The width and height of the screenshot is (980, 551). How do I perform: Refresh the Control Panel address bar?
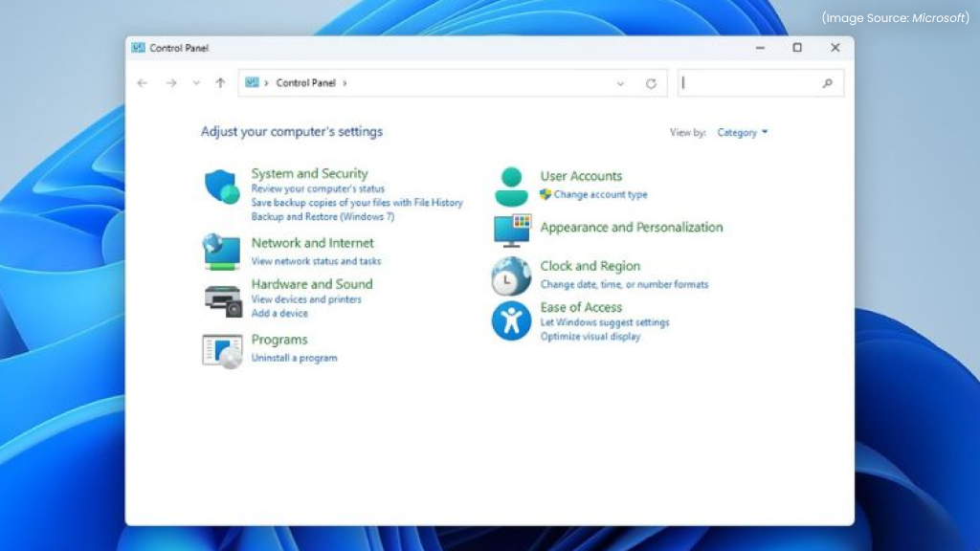pyautogui.click(x=651, y=83)
